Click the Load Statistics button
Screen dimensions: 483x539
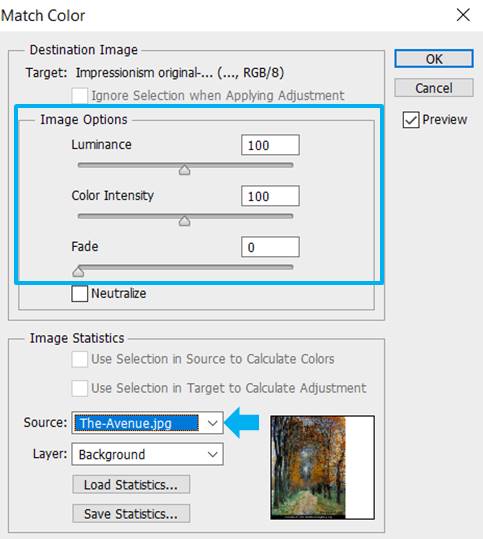pos(131,484)
